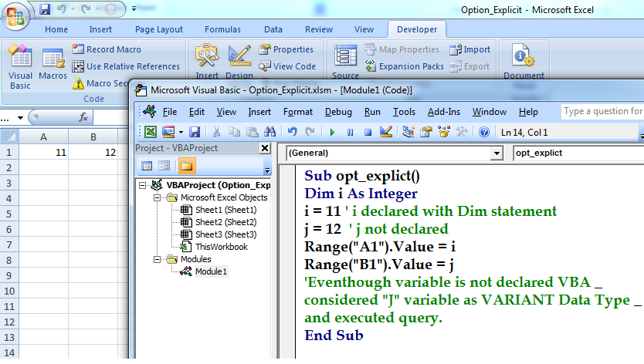
Task: Switch to Home ribbon tab
Action: pos(56,29)
